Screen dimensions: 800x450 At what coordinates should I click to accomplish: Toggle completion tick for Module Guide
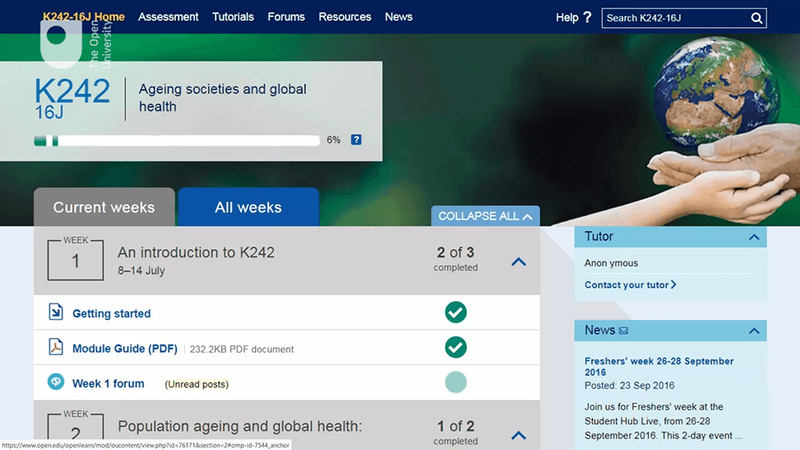(456, 347)
